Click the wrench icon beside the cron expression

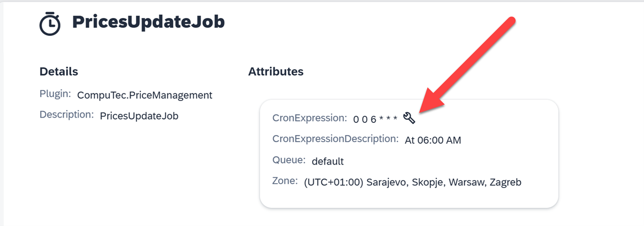point(409,118)
